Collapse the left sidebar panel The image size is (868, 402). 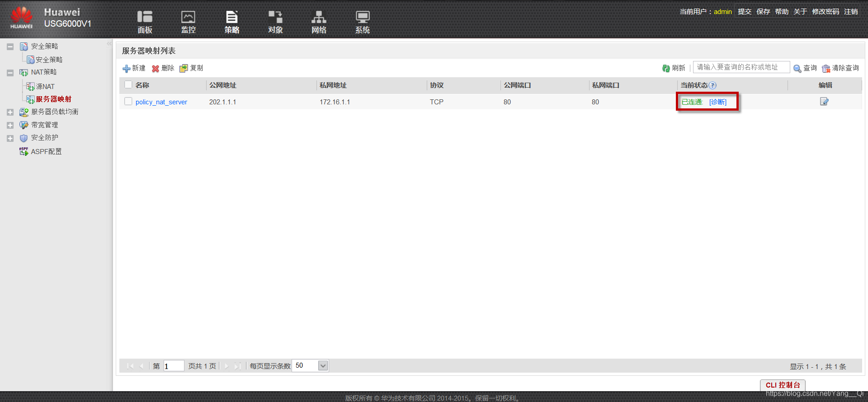pyautogui.click(x=109, y=44)
